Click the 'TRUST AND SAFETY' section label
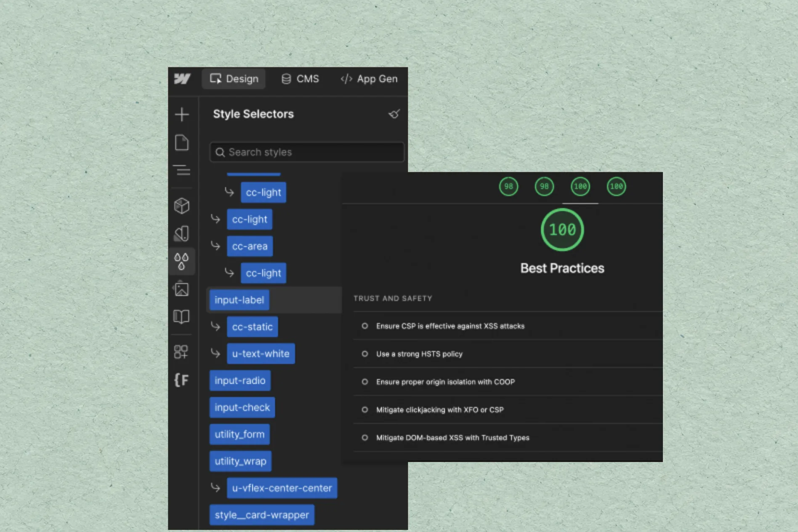 point(393,298)
